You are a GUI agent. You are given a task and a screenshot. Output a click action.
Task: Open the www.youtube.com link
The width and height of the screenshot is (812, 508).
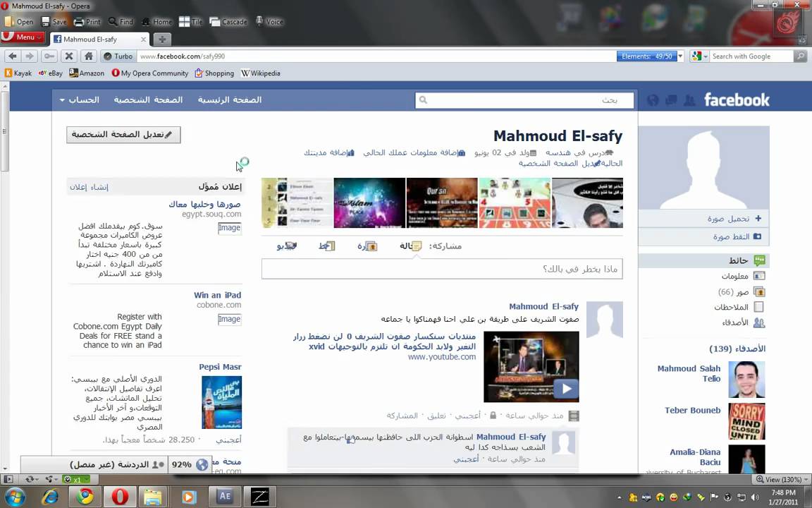click(442, 356)
